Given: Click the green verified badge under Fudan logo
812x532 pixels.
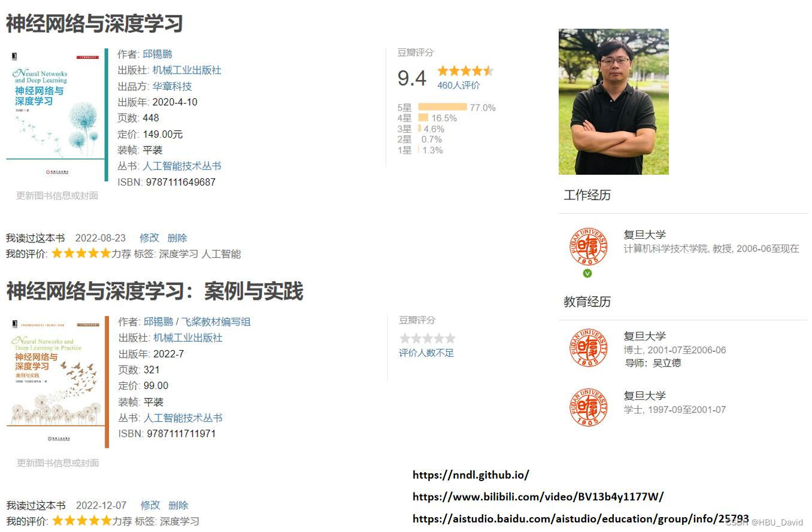Looking at the screenshot, I should coord(587,273).
